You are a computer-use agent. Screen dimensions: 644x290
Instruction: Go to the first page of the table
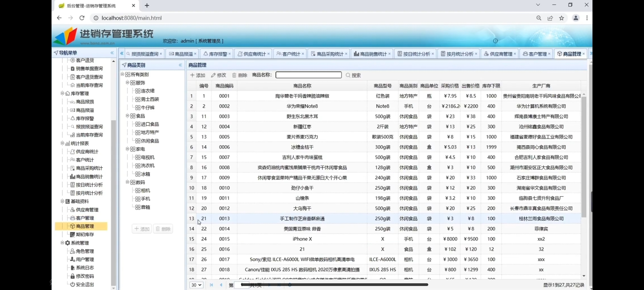click(211, 285)
